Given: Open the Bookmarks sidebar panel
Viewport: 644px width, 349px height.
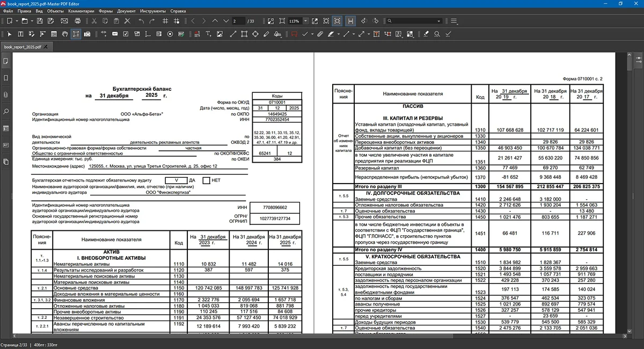Looking at the screenshot, I should pos(6,78).
